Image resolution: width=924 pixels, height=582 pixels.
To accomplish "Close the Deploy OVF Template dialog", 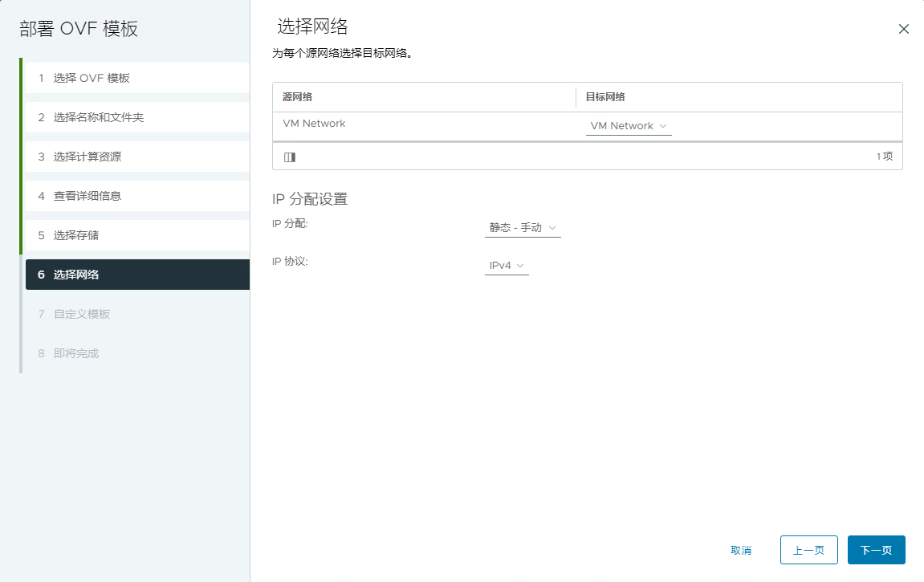I will click(x=903, y=29).
